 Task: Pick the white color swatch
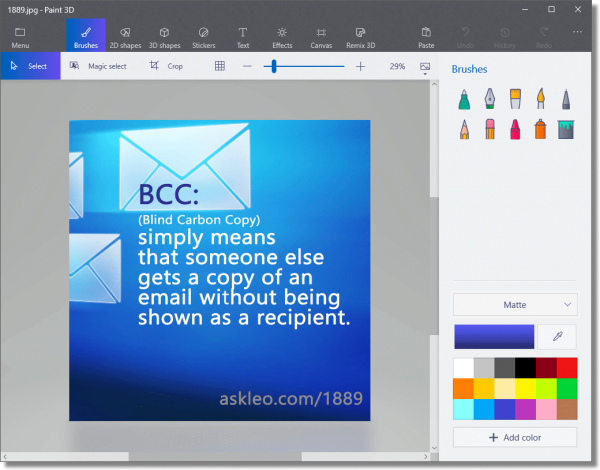pyautogui.click(x=463, y=368)
